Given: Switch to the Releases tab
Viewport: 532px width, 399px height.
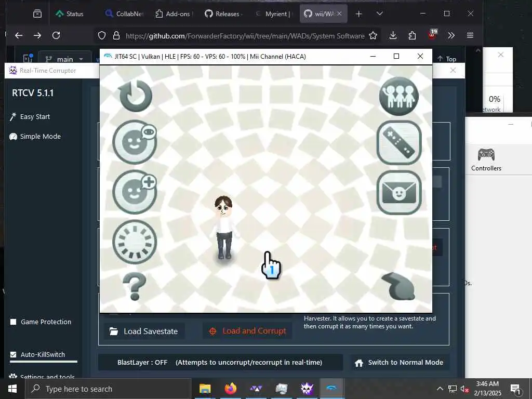Looking at the screenshot, I should click(223, 14).
